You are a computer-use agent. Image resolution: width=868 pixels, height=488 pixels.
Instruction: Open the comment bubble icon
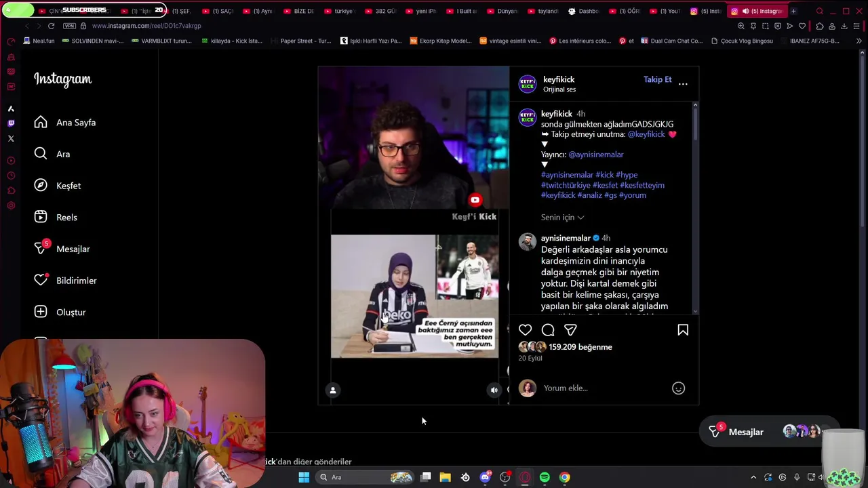tap(548, 330)
